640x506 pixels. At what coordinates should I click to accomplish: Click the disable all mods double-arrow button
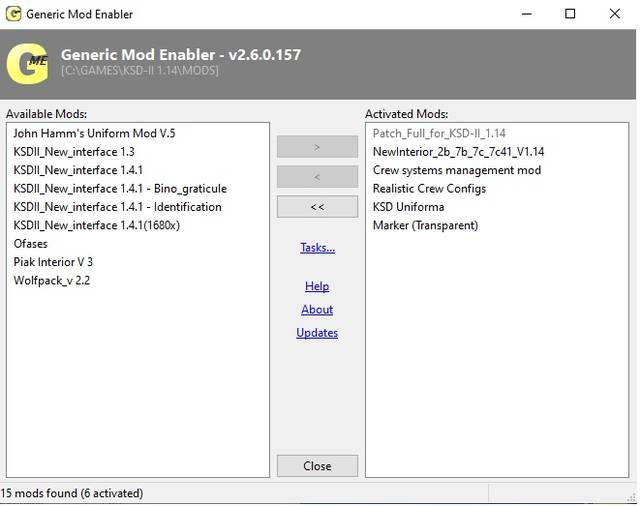[317, 207]
